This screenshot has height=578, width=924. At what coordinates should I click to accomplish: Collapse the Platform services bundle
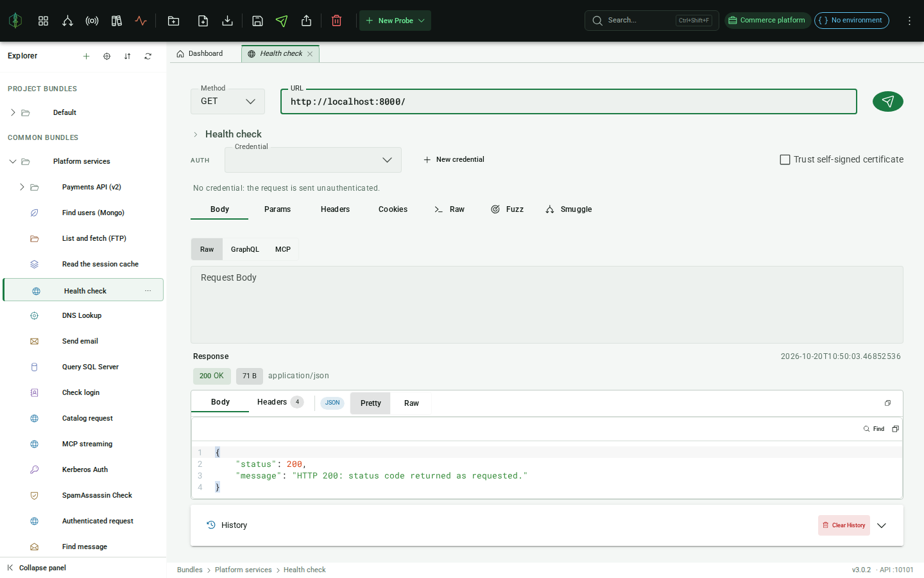tap(13, 161)
